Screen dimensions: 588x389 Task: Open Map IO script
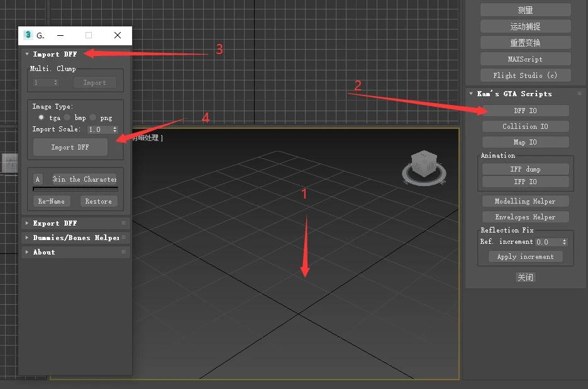click(525, 142)
